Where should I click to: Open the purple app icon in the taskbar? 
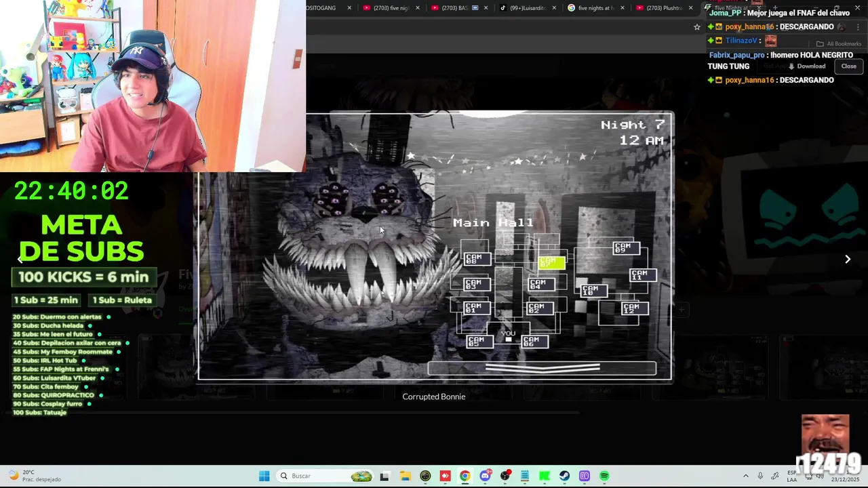[585, 476]
